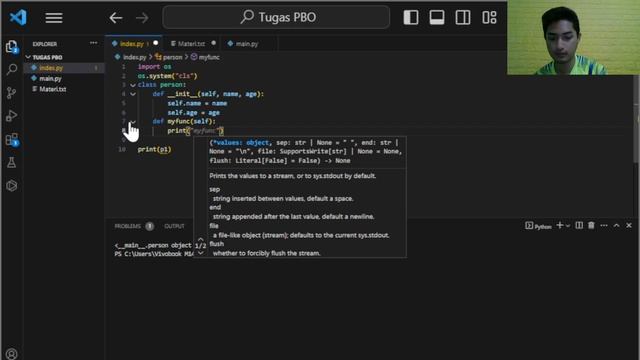Image resolution: width=640 pixels, height=360 pixels.
Task: Open the OUTPUT panel tab
Action: tap(174, 226)
